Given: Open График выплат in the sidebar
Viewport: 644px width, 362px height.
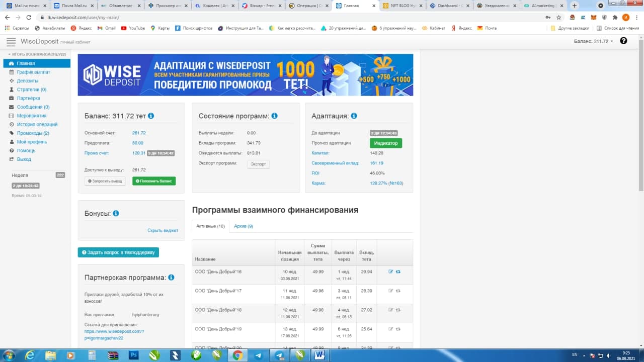Looking at the screenshot, I should 33,72.
